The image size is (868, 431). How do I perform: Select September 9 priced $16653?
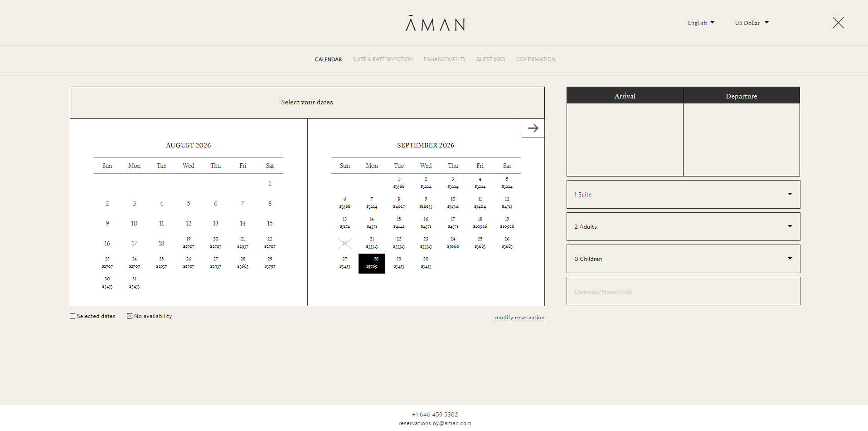pos(426,203)
